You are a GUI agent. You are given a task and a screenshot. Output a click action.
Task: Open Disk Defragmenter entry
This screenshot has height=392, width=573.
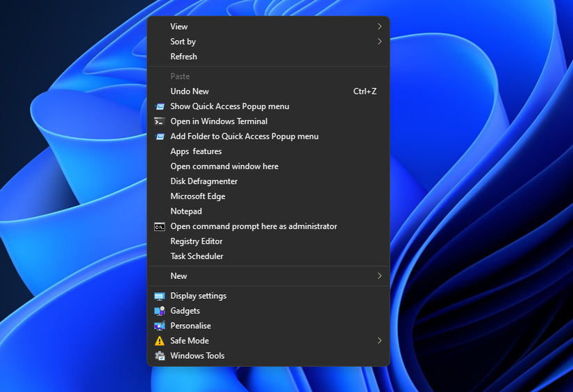(204, 182)
